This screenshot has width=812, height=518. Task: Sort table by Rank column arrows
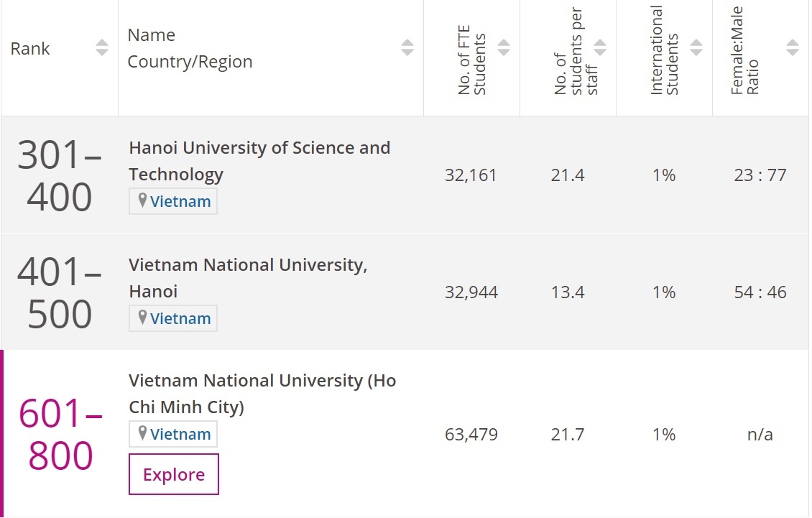click(102, 48)
